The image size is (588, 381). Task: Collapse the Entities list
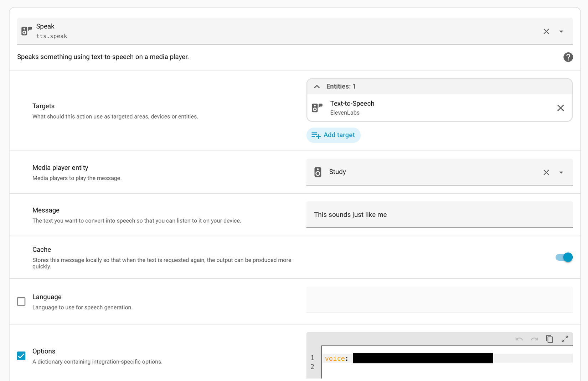coord(317,86)
